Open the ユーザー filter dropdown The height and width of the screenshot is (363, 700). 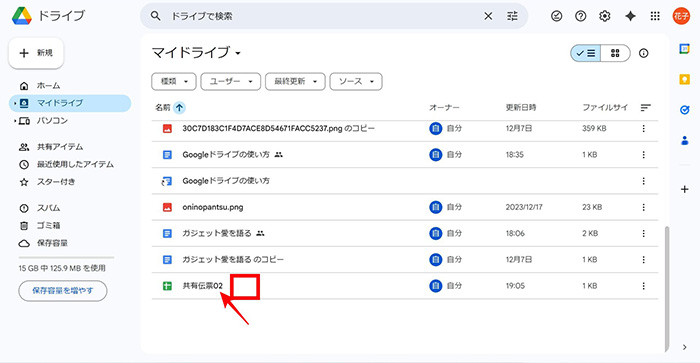231,81
